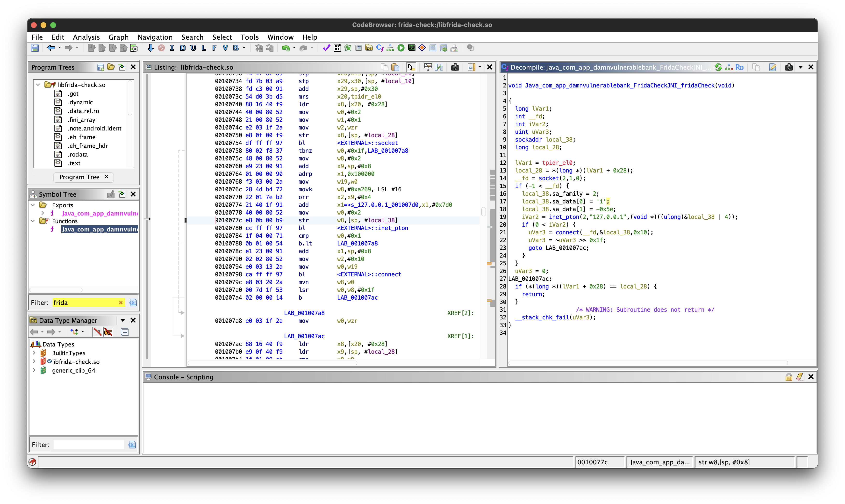
Task: Toggle the 'Ro' read-only button in Decompile
Action: pos(739,67)
